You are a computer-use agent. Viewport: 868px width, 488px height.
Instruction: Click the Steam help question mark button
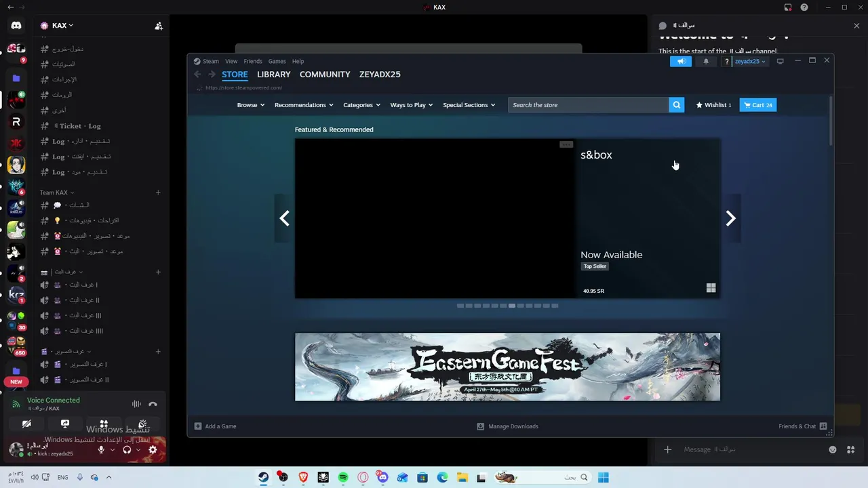click(727, 62)
